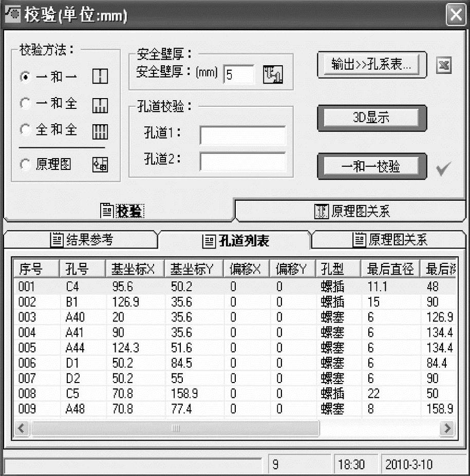Click the 一和一 method diagram icon
470x476 pixels.
tap(100, 76)
